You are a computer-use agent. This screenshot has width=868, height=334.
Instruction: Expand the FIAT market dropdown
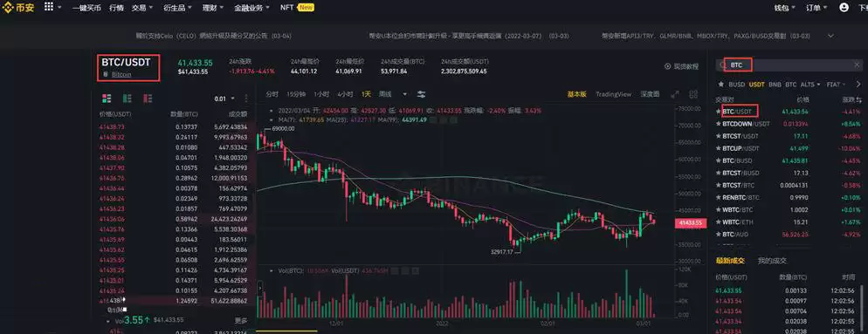836,85
